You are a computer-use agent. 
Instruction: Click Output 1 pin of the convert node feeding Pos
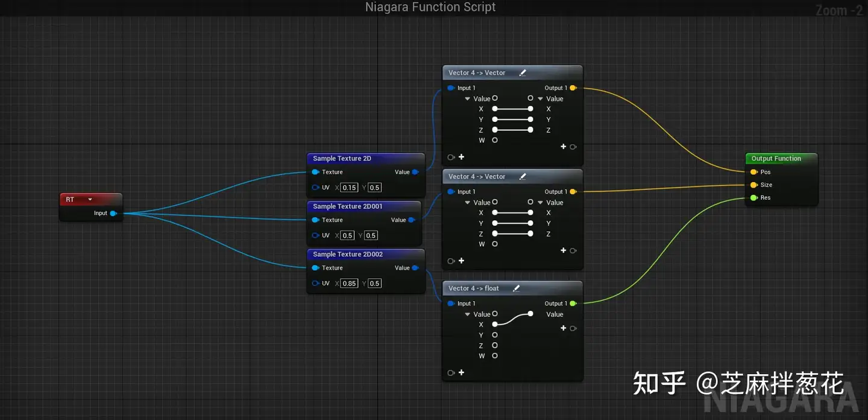[573, 88]
